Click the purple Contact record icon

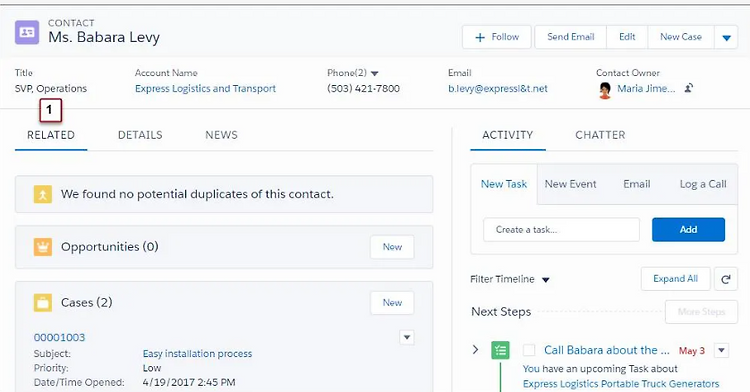click(27, 33)
